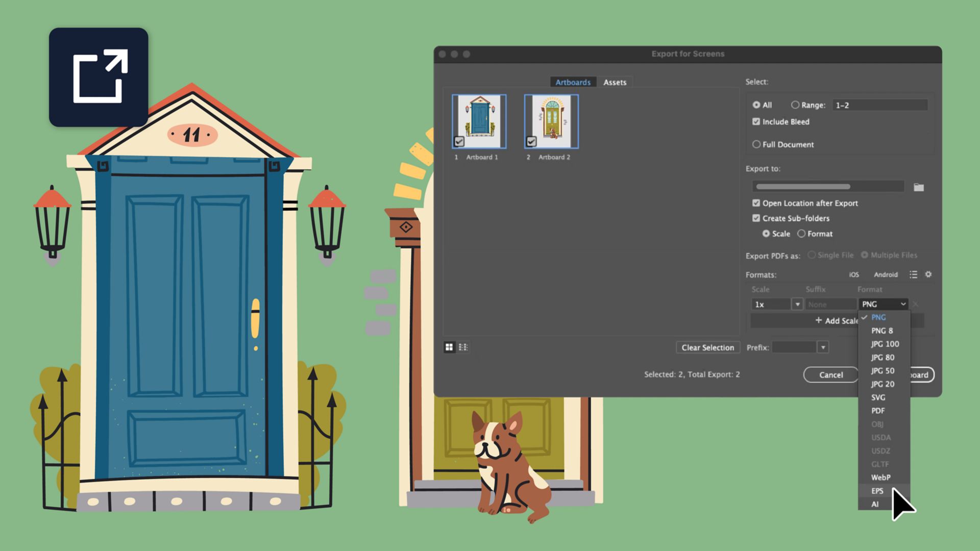Select the All radio button

(755, 104)
